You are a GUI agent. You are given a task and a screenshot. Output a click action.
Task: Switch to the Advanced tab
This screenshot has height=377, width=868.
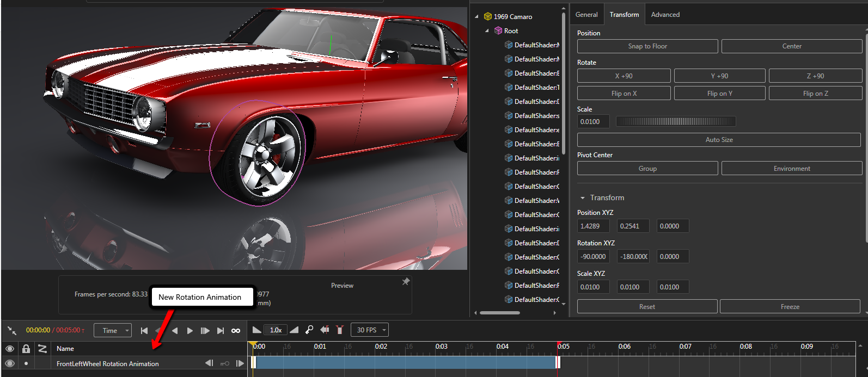(665, 15)
